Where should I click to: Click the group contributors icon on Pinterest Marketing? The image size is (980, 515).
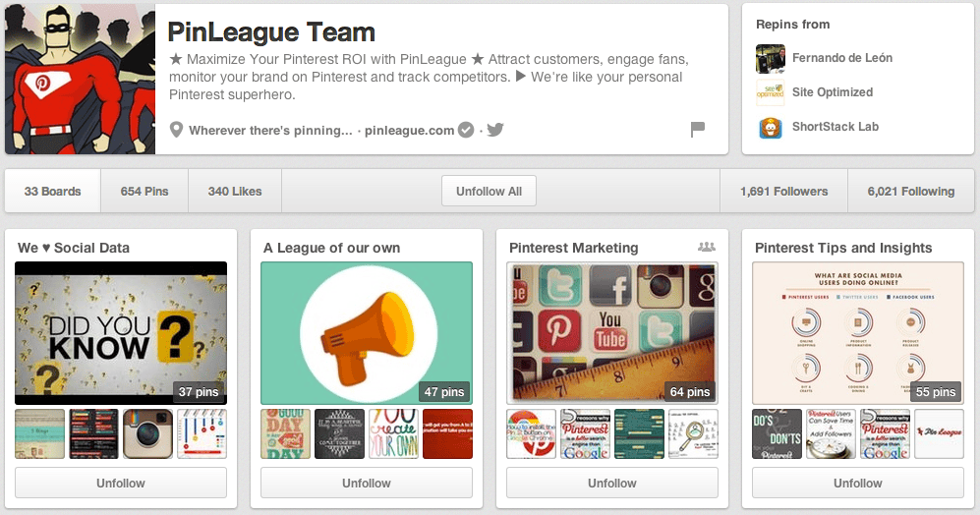(x=707, y=247)
